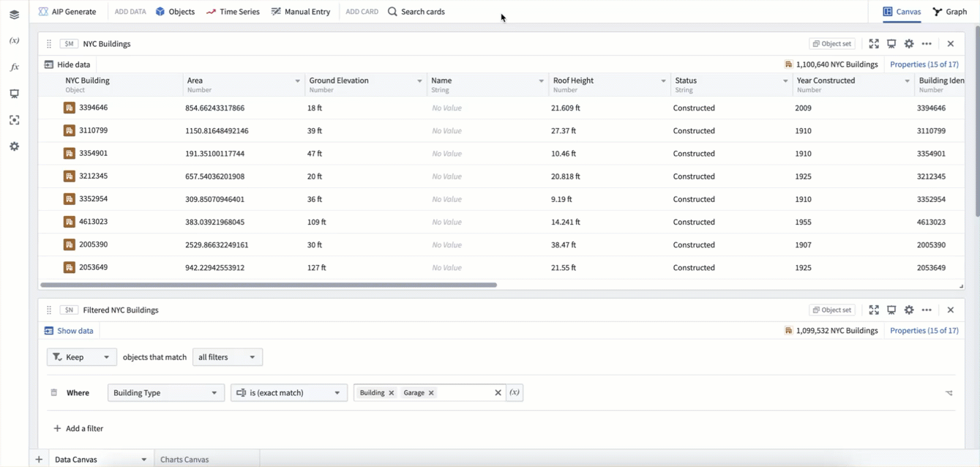Open the functions fx sidebar panel
This screenshot has height=467, width=980.
[14, 67]
